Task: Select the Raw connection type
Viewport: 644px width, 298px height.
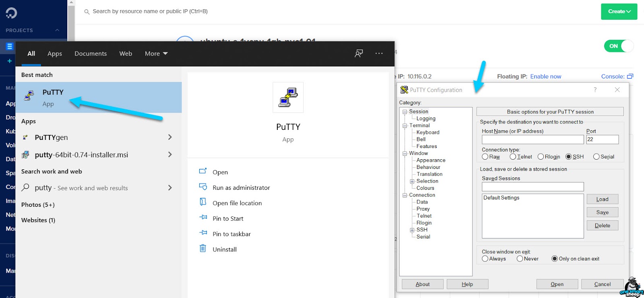Action: click(485, 157)
